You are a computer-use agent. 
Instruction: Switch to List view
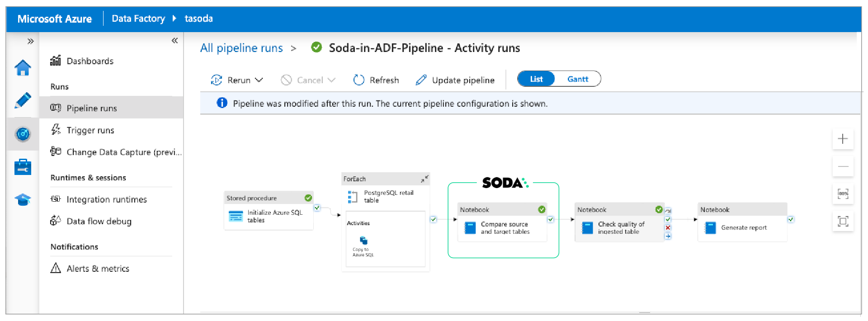(x=536, y=79)
